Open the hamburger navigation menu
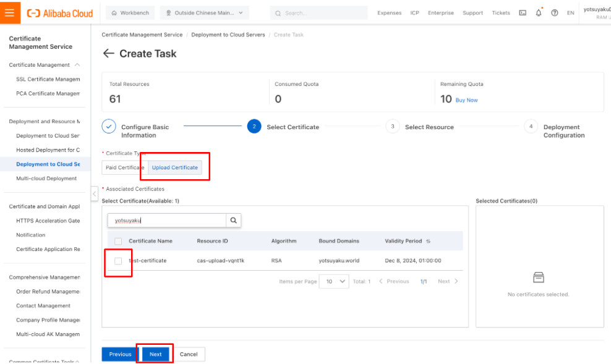The width and height of the screenshot is (611, 364). [10, 14]
